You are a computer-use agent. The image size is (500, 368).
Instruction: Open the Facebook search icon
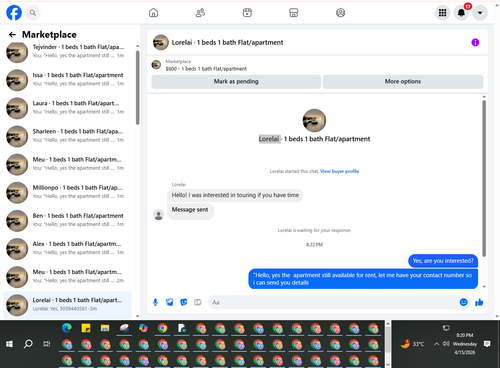pyautogui.click(x=32, y=13)
